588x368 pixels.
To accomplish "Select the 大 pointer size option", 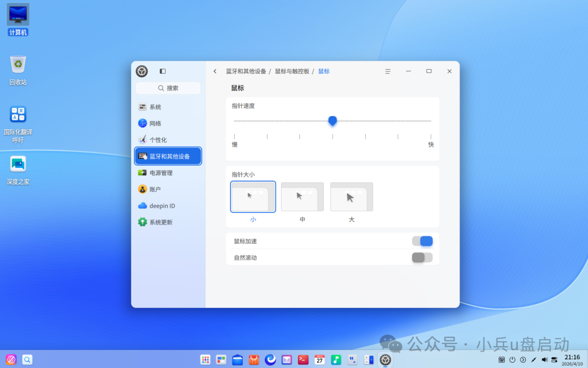I will coord(351,197).
